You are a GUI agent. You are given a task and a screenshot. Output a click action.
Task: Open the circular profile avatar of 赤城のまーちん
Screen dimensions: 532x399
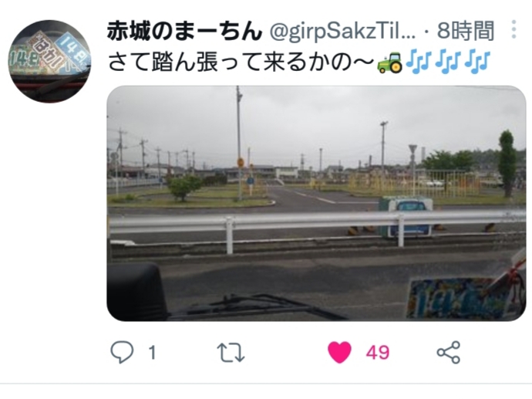pyautogui.click(x=50, y=61)
